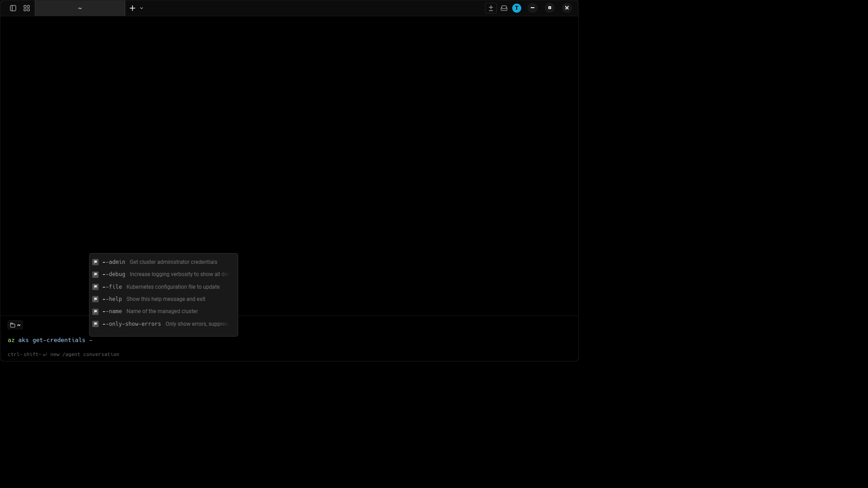Viewport: 868px width, 488px height.
Task: Click 'get-credentials' in the command
Action: pos(59,340)
